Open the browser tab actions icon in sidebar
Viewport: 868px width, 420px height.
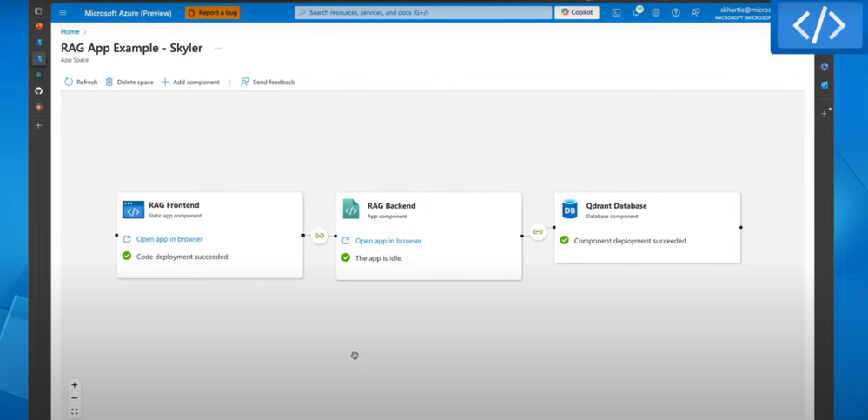38,11
